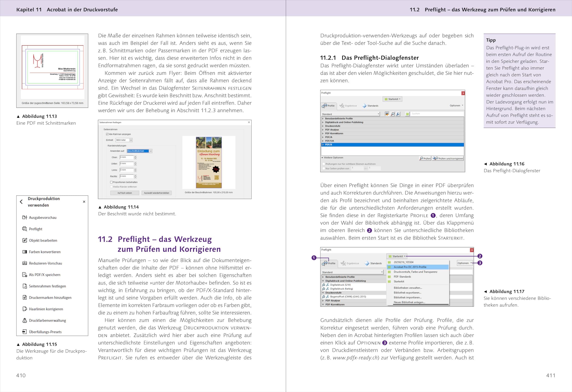Choose Haarlinien korrigieren tool
The height and width of the screenshot is (392, 572).
coord(43,309)
